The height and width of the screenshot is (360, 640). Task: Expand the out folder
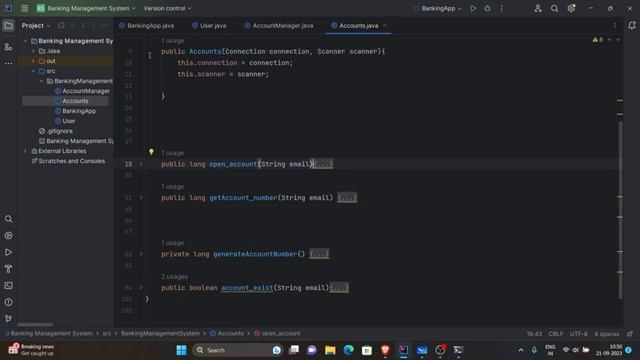[x=33, y=61]
